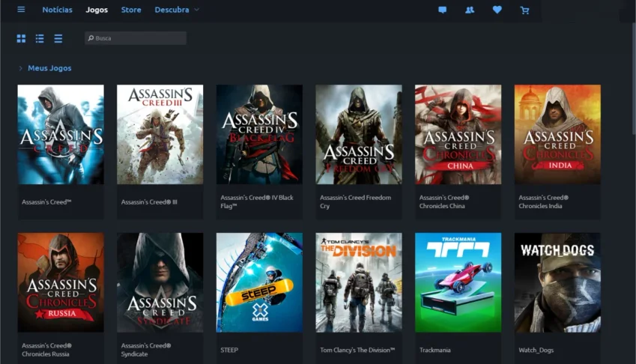Switch to detailed list view icon
This screenshot has width=636, height=364.
[x=40, y=38]
